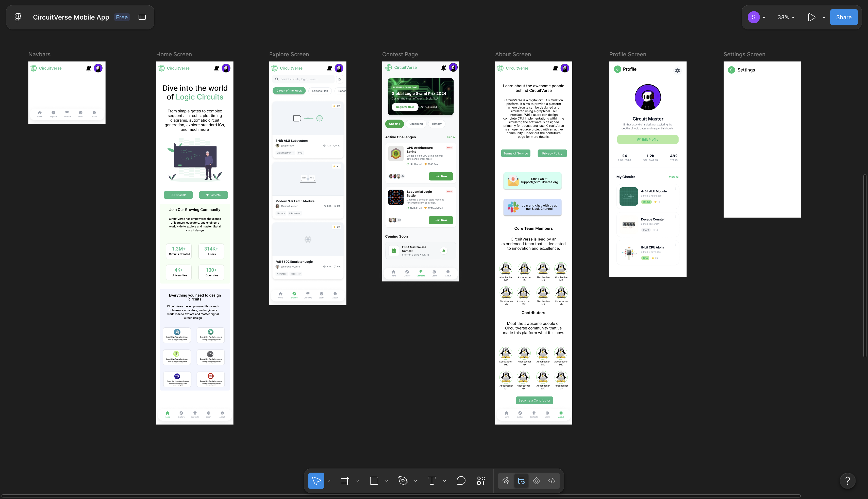Open the avatar multiplayer chevron dropdown
The width and height of the screenshot is (868, 499).
764,18
